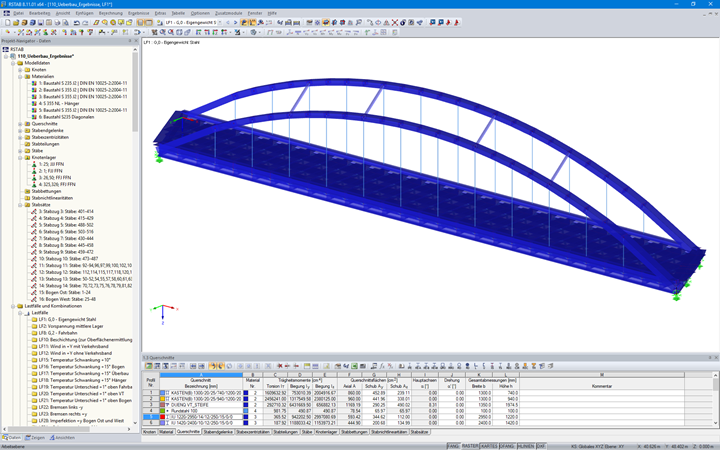The height and width of the screenshot is (450, 720).
Task: Export table to Excel icon
Action: [354, 366]
